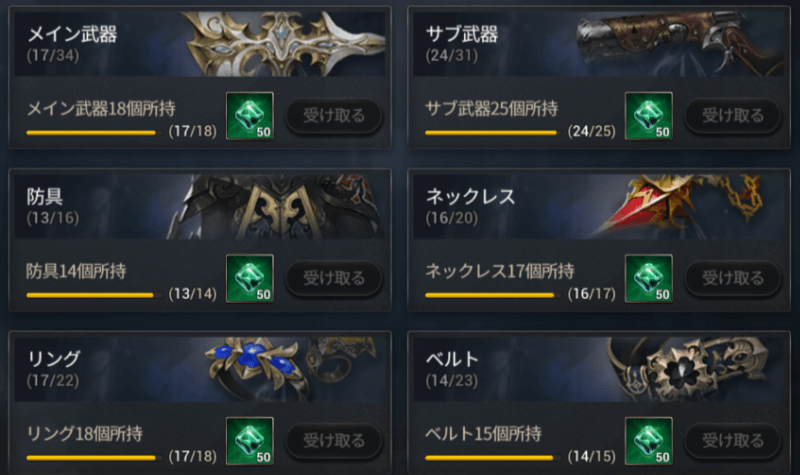Select the green gem reward for ネックレス
This screenshot has height=475, width=800.
(x=648, y=279)
